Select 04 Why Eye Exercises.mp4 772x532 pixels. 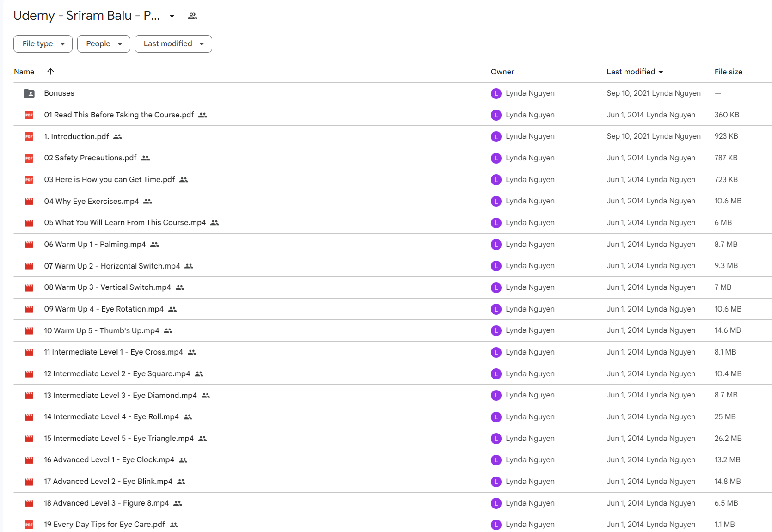coord(92,201)
